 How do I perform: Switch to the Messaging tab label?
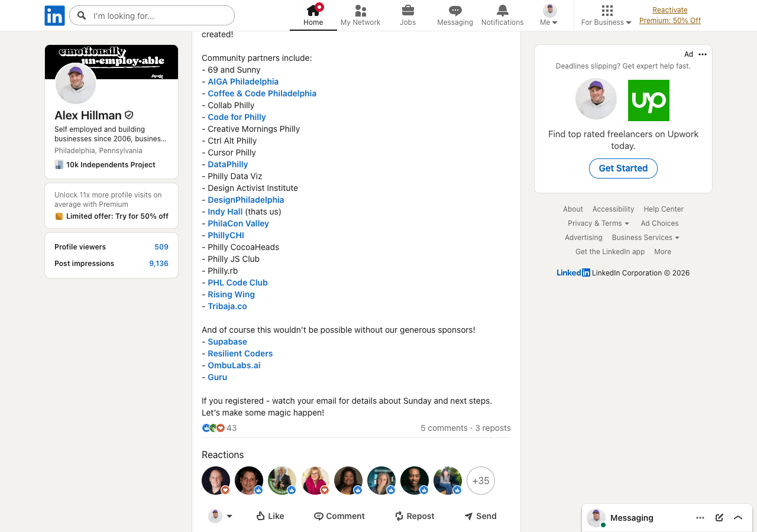tap(455, 22)
